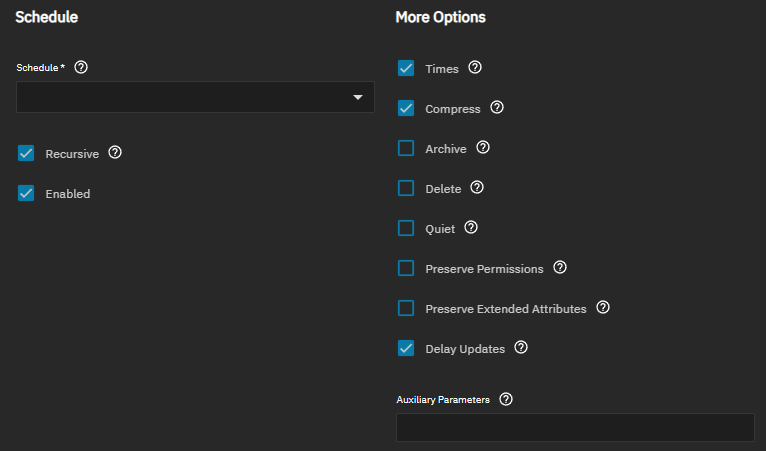Show help for Recursive option
This screenshot has width=766, height=451.
pyautogui.click(x=115, y=152)
